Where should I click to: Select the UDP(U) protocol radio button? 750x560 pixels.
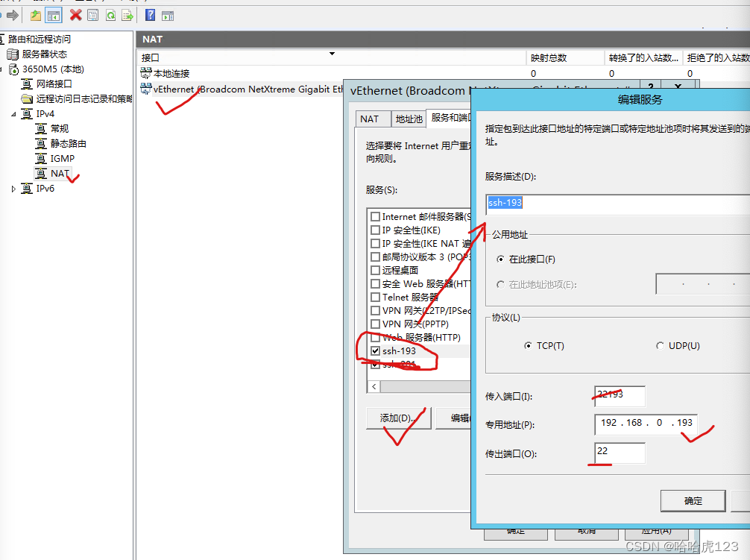click(x=660, y=345)
